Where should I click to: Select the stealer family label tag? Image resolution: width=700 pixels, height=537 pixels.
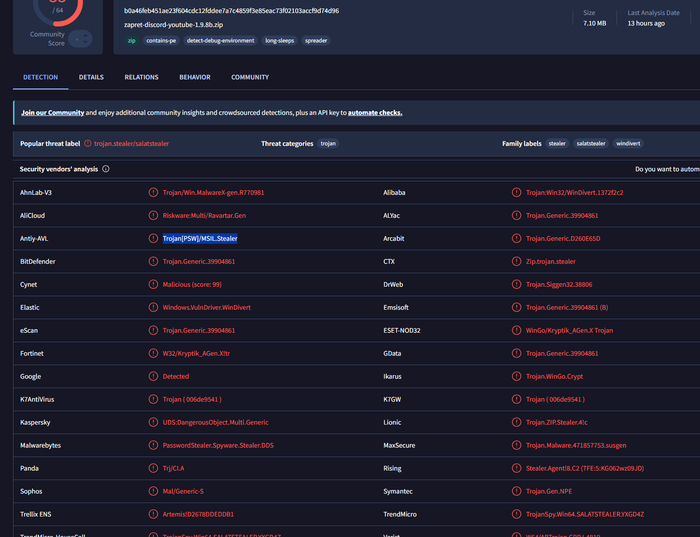[x=557, y=143]
